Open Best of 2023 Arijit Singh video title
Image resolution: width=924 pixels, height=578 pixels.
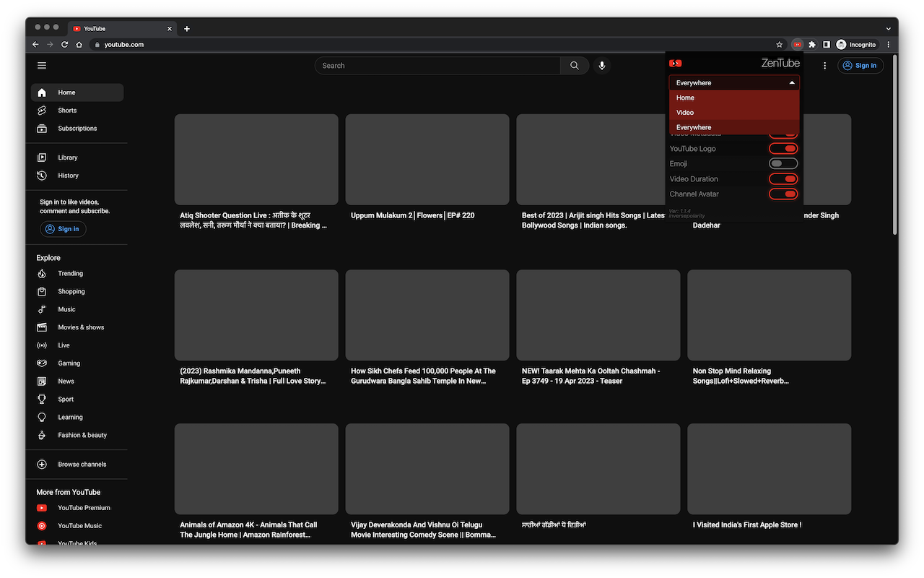click(593, 220)
